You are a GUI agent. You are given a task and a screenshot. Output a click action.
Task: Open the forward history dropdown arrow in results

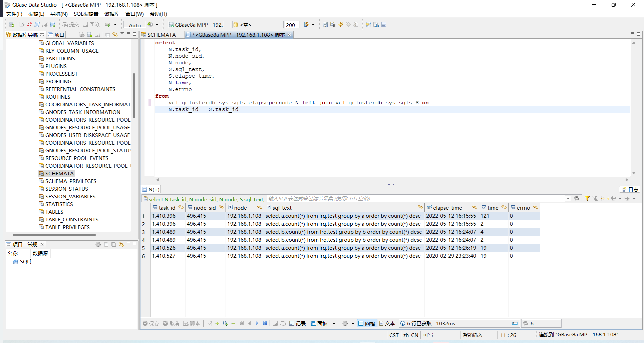[x=634, y=198]
